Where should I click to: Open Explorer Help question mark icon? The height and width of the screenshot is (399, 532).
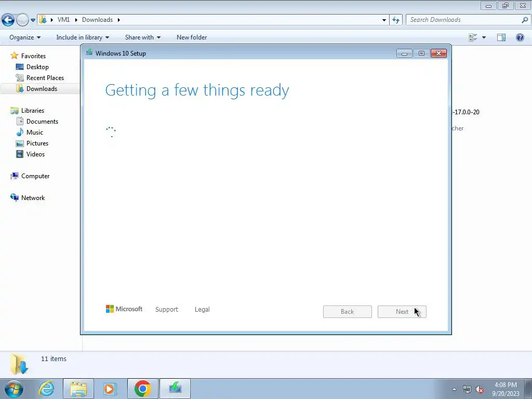(520, 37)
